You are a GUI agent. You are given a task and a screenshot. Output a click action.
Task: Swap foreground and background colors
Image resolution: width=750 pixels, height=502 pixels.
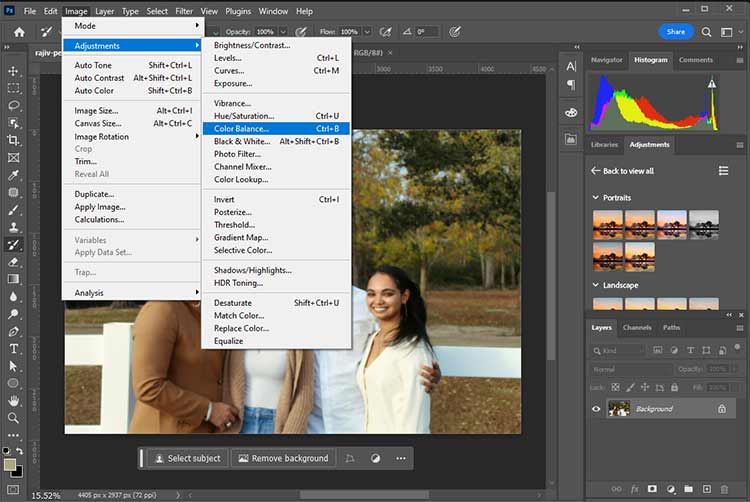[19, 451]
